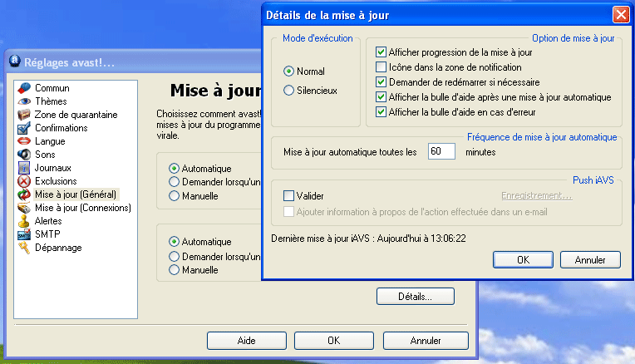Click the avast! logo in Réglages title bar

15,61
